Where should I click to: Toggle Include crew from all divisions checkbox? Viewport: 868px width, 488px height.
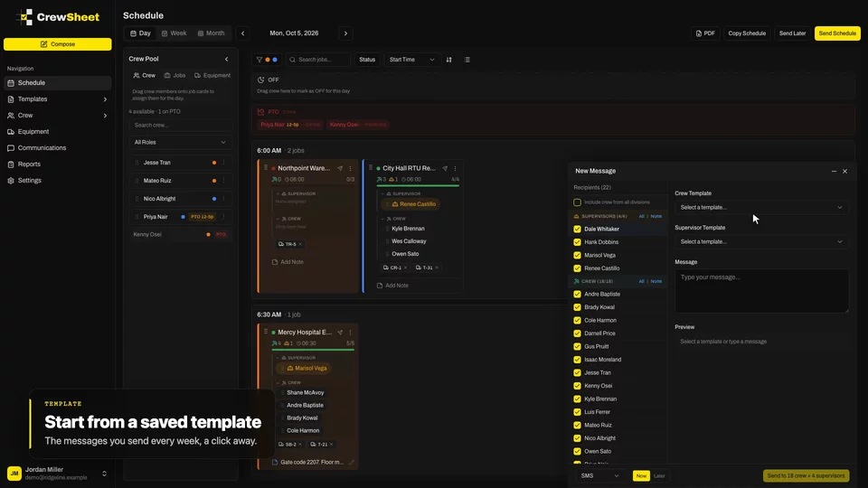(x=578, y=202)
